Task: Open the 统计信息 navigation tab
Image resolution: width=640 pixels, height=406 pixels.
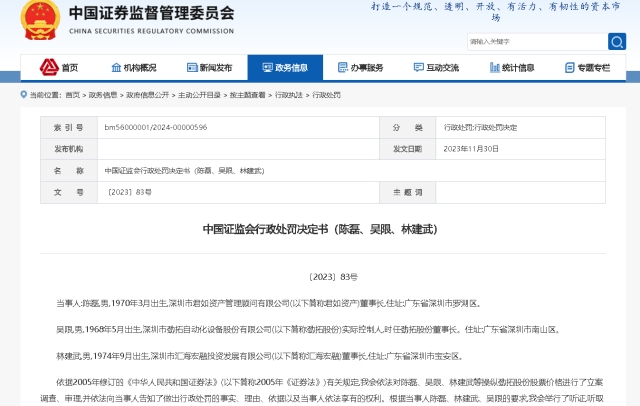Action: pos(512,68)
